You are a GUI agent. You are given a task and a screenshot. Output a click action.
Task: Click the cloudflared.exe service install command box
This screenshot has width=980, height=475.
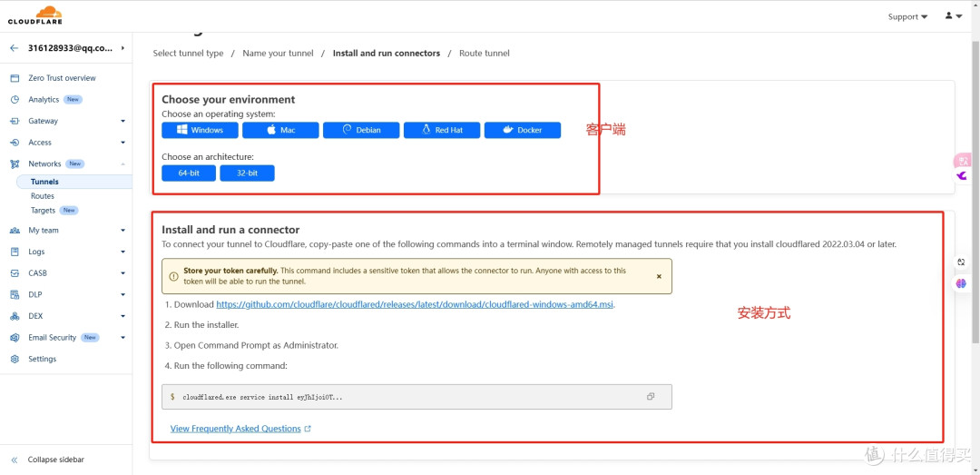point(416,397)
